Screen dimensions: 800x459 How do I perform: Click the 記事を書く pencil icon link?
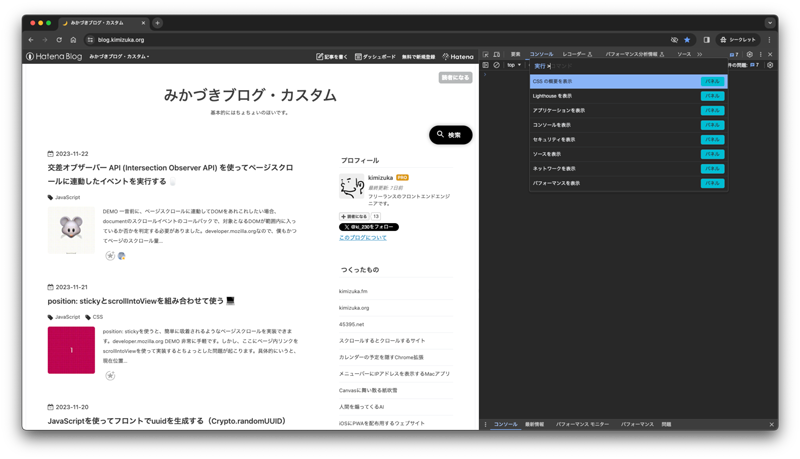point(332,57)
